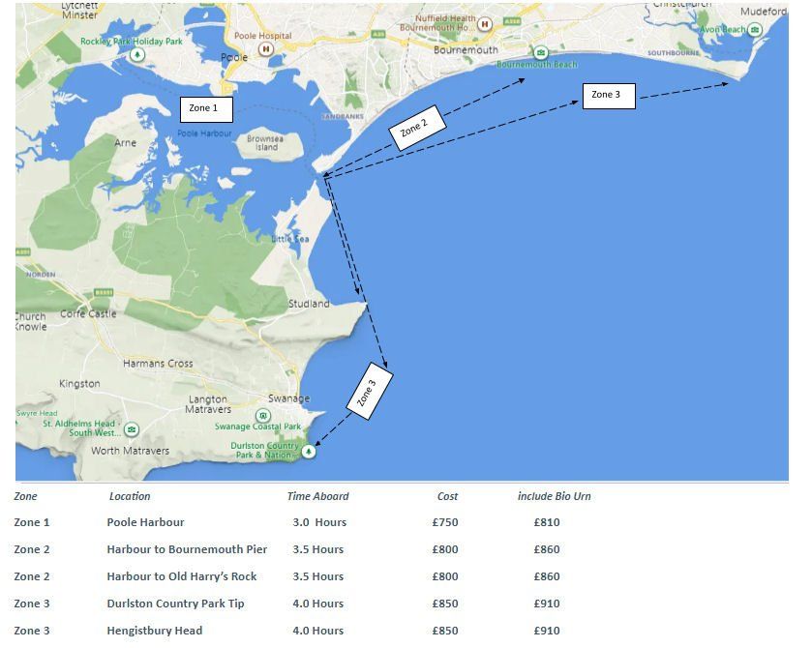
Task: Click the £750 cost cell
Action: (x=445, y=522)
